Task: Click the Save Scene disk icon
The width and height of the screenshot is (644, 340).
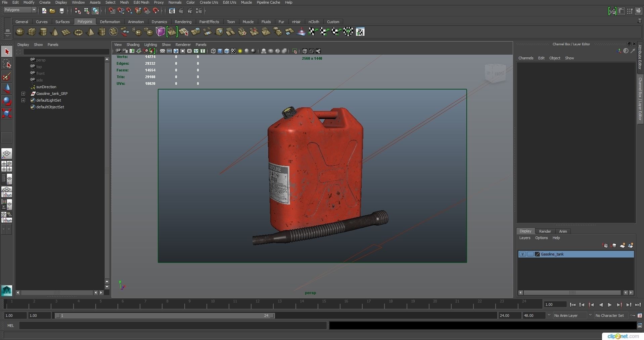Action: point(62,11)
